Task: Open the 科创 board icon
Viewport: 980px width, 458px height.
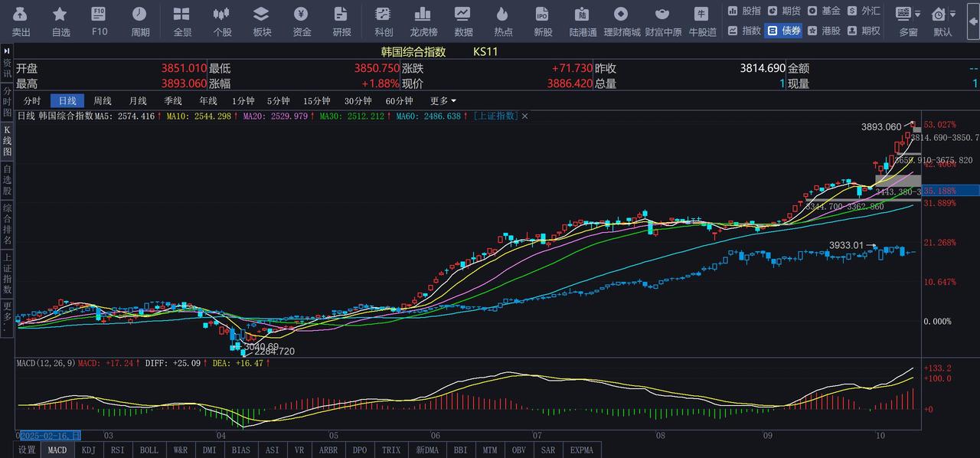Action: 384,15
